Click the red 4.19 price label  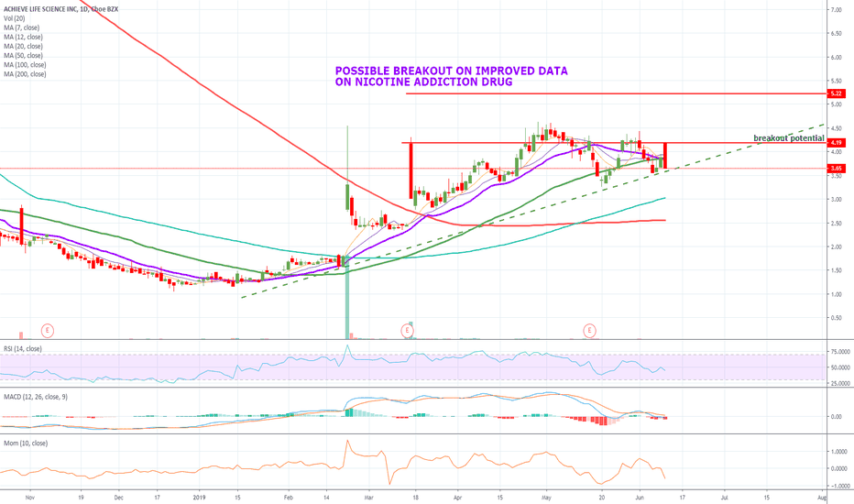pyautogui.click(x=836, y=143)
